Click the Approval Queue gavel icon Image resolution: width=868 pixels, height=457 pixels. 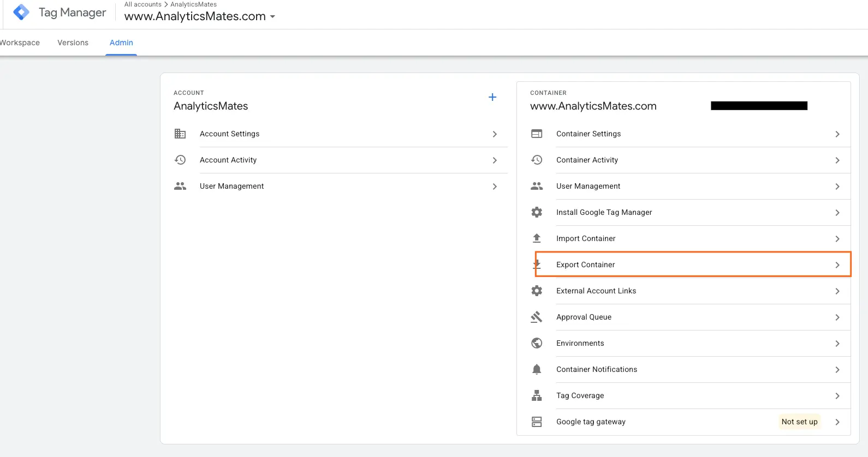[x=537, y=317]
